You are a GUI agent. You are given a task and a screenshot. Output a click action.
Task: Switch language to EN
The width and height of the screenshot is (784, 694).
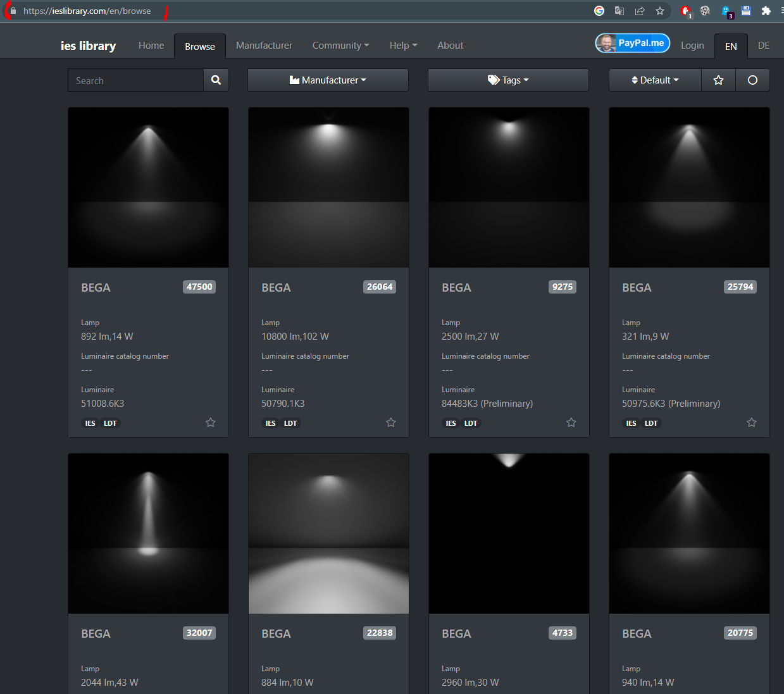pyautogui.click(x=731, y=46)
